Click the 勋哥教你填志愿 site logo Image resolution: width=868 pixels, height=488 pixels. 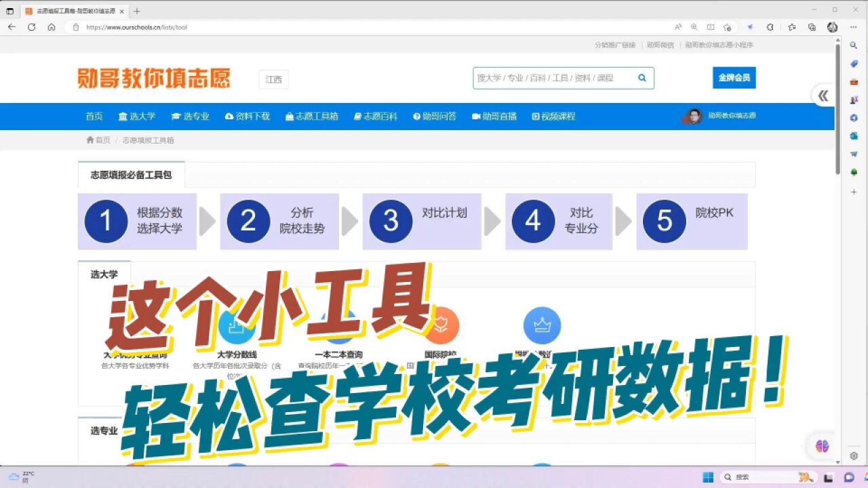154,78
